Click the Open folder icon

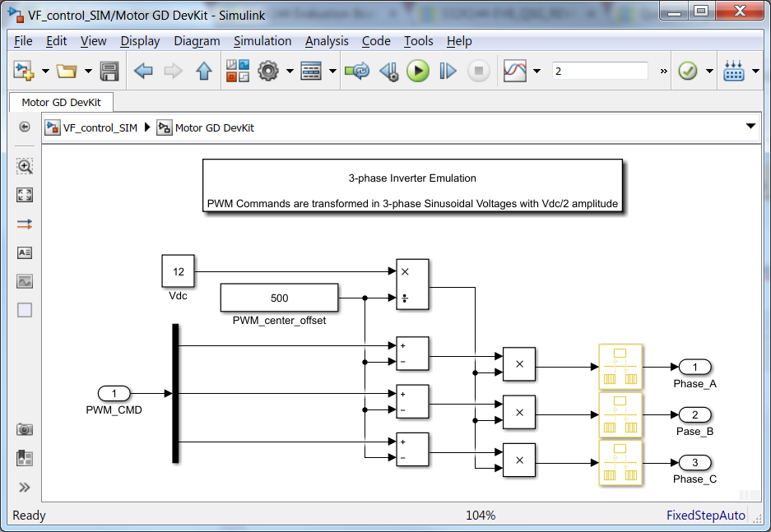67,72
